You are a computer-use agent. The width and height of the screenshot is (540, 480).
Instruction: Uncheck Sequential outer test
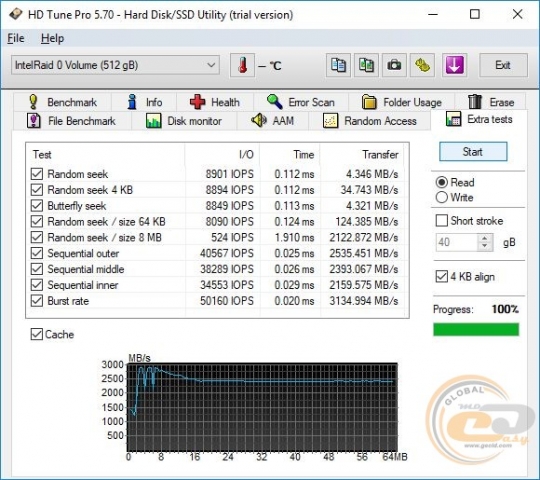click(37, 253)
